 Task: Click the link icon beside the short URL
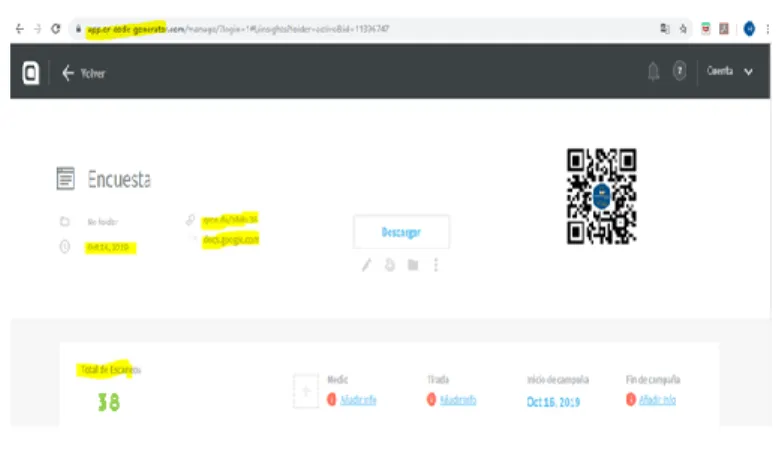point(190,220)
